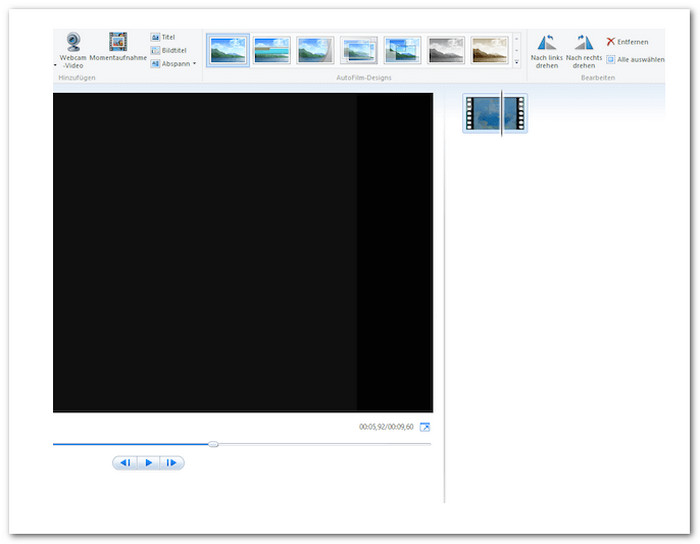This screenshot has height=544, width=700.
Task: Take a snapshot with Momentaufnahme
Action: tap(118, 46)
